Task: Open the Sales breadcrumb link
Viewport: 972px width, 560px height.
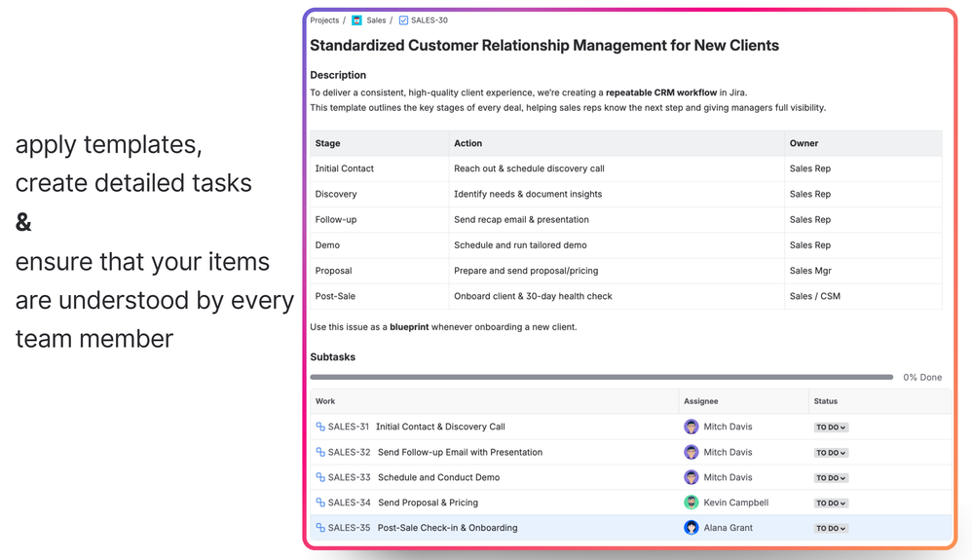Action: click(x=376, y=20)
